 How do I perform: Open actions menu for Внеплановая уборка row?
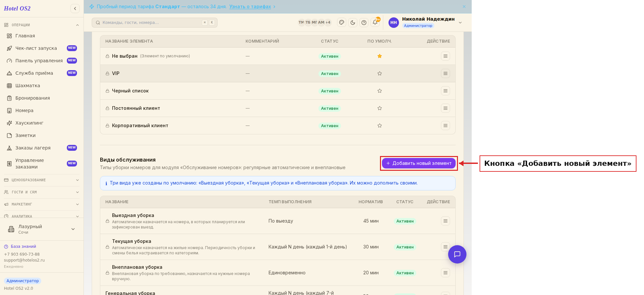[445, 273]
